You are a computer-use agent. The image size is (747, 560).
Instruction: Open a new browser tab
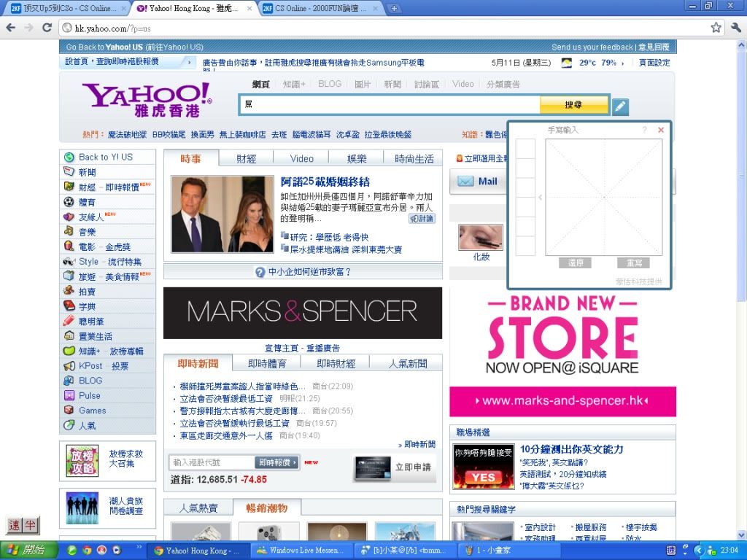click(394, 9)
